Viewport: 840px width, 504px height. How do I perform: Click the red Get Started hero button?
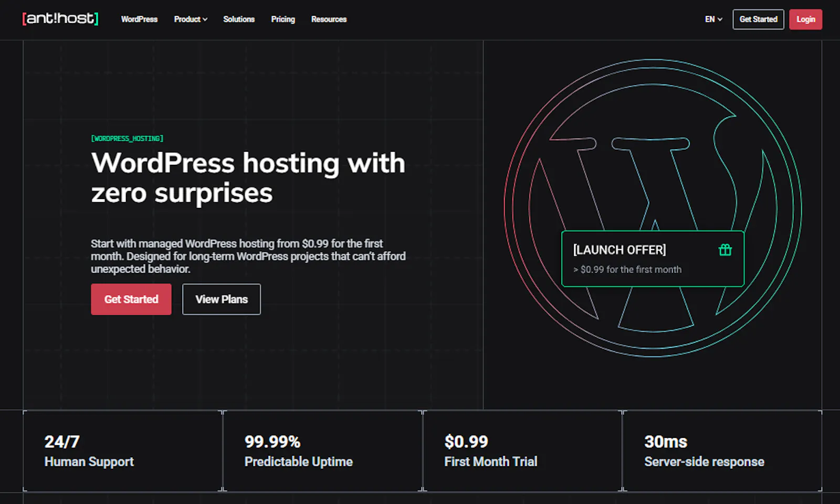point(131,299)
